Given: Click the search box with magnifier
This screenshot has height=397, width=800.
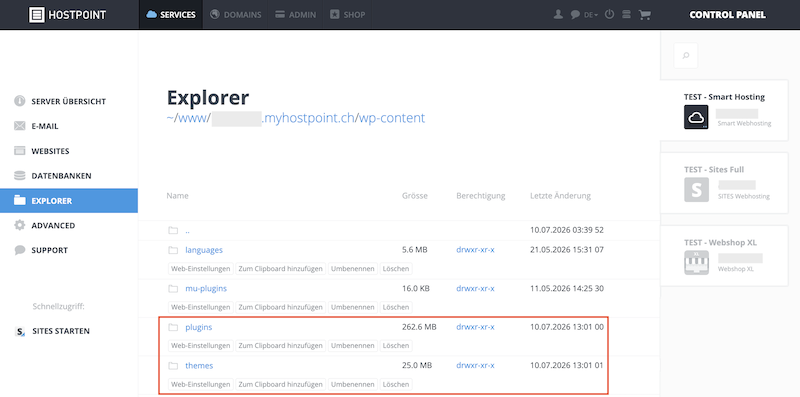Looking at the screenshot, I should point(686,56).
